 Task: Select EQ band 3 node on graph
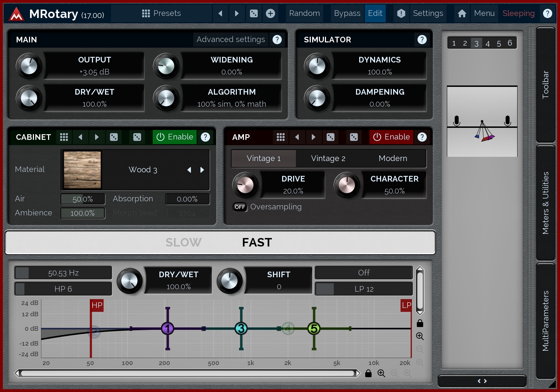coord(241,328)
